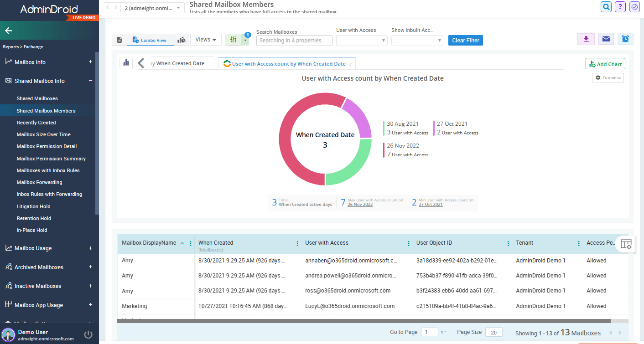
Task: Click the green filter sliders icon
Action: pos(233,40)
